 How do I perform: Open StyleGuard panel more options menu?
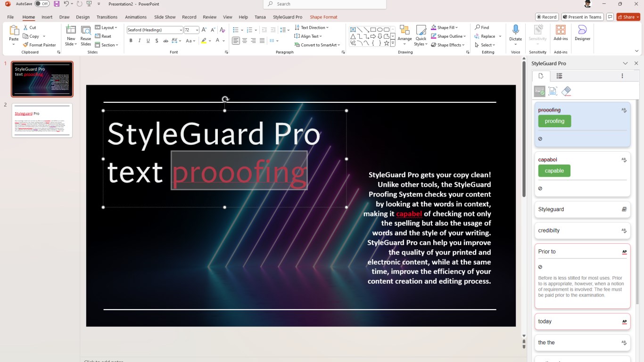[622, 76]
